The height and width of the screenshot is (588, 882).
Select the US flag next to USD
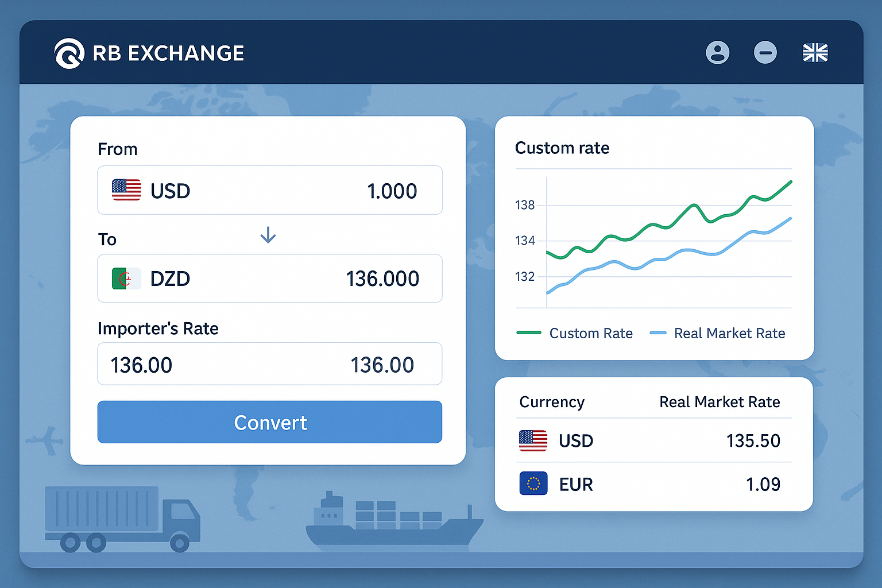pyautogui.click(x=126, y=190)
